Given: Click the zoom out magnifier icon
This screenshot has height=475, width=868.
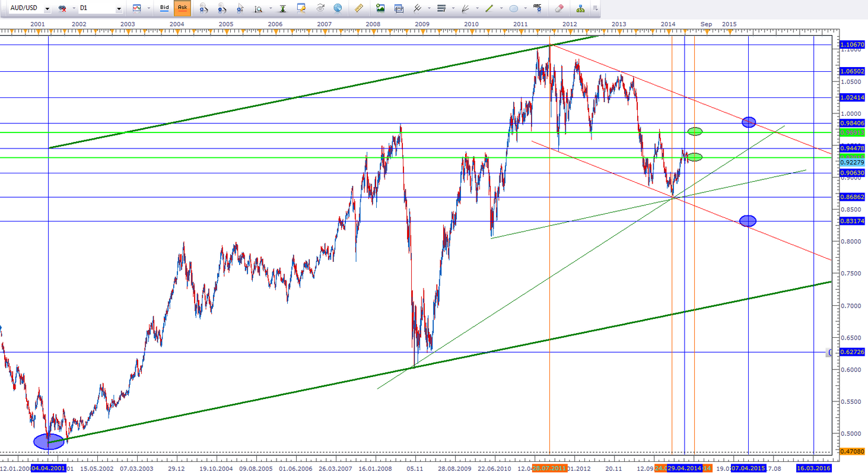Looking at the screenshot, I should [x=222, y=9].
